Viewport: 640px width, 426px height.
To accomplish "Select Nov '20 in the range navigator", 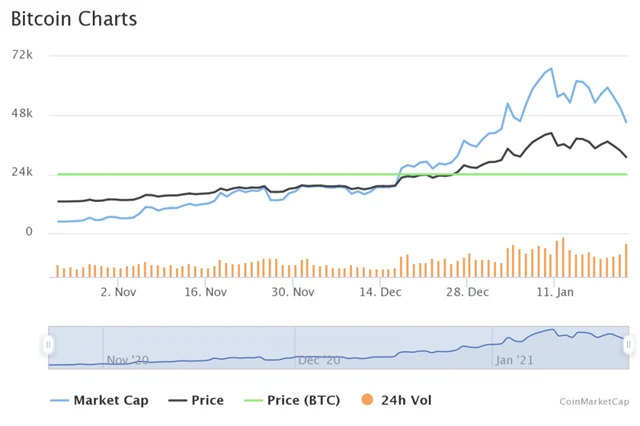I will [127, 360].
